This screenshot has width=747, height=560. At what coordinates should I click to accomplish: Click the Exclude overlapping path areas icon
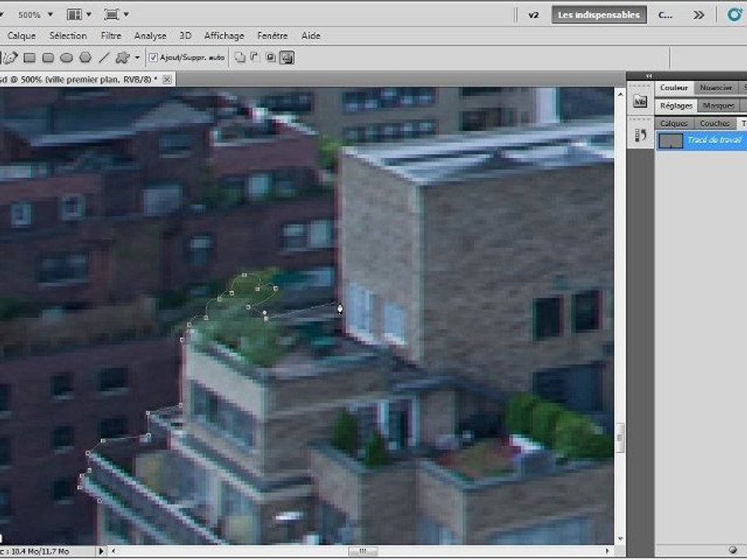287,58
